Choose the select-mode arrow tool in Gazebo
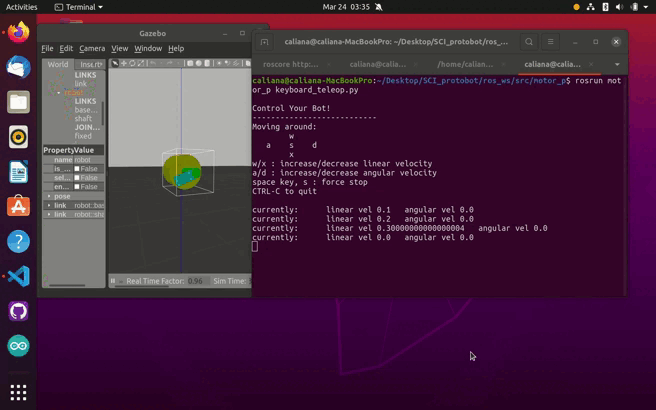 pyautogui.click(x=115, y=63)
